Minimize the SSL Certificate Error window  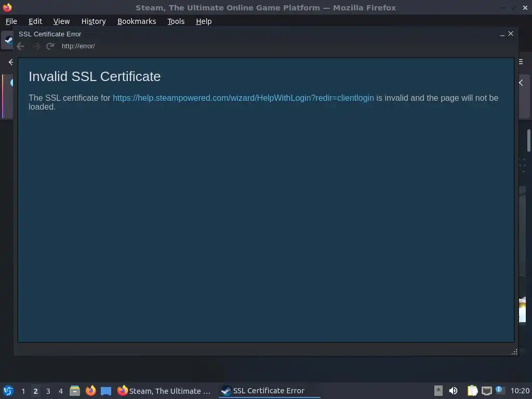pos(502,34)
